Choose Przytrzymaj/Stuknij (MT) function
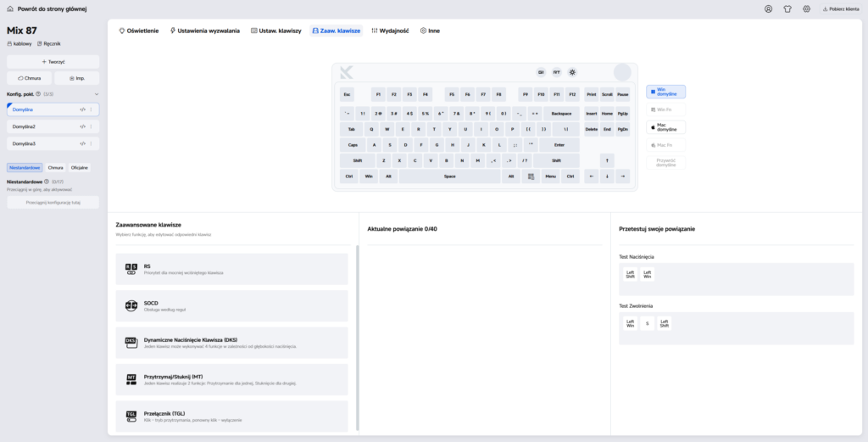 pos(232,379)
